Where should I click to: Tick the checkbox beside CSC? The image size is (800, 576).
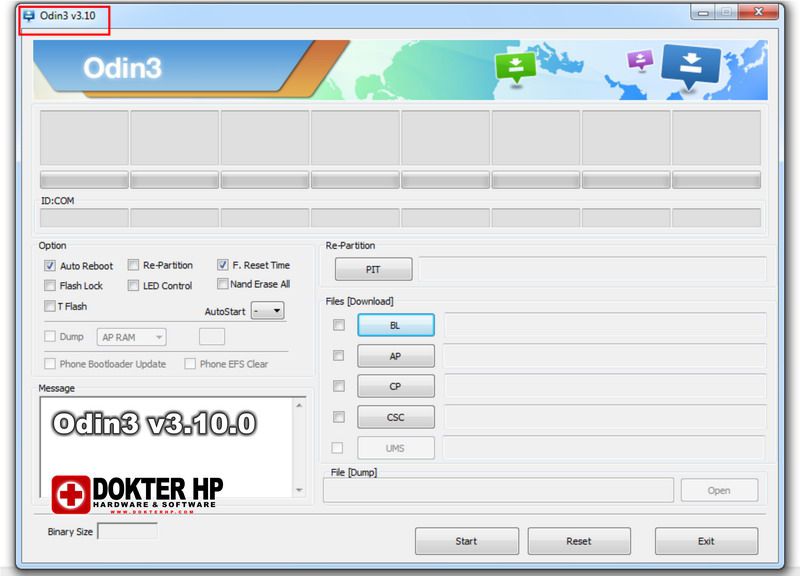click(x=338, y=417)
